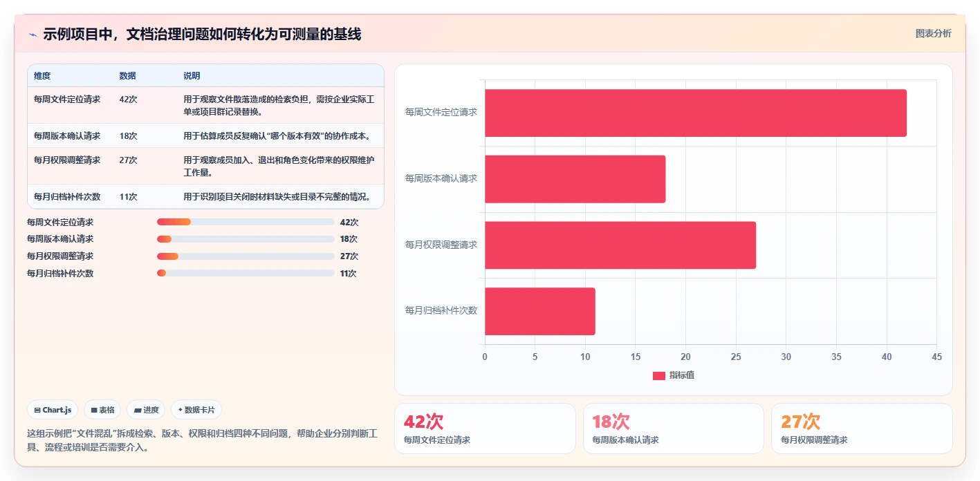Click the 每周文件定位请求 progress bar

(246, 222)
